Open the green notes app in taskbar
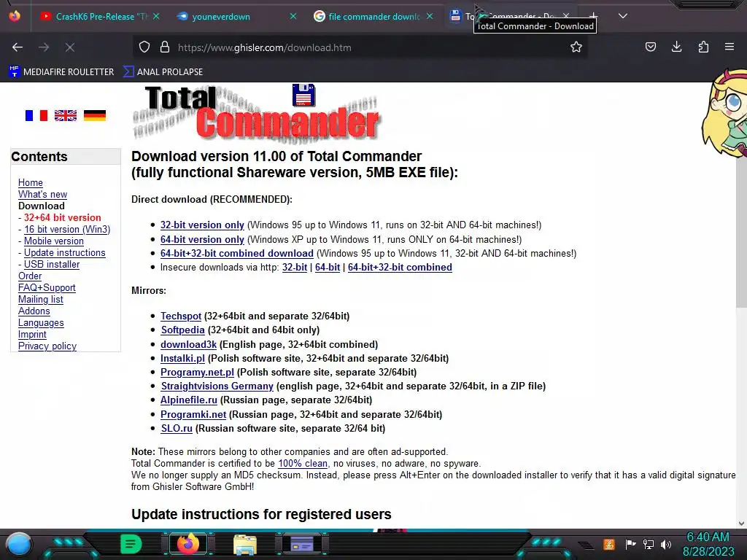 click(x=131, y=544)
